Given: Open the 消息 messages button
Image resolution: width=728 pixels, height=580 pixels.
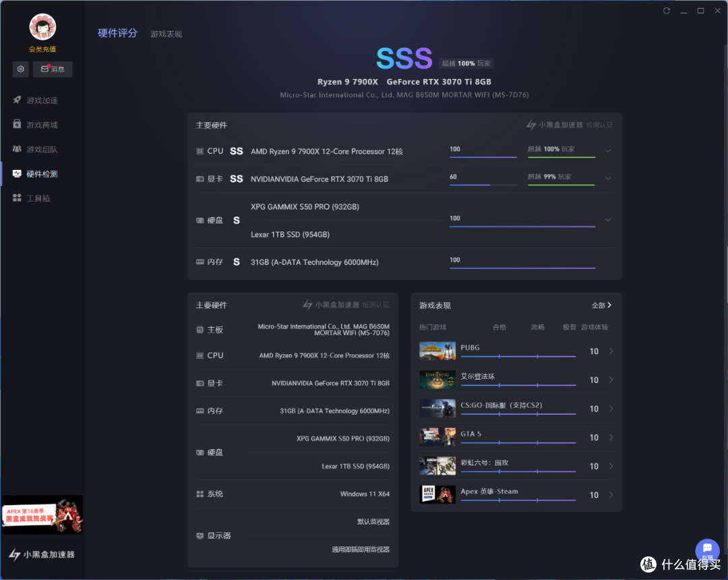Looking at the screenshot, I should coord(53,69).
